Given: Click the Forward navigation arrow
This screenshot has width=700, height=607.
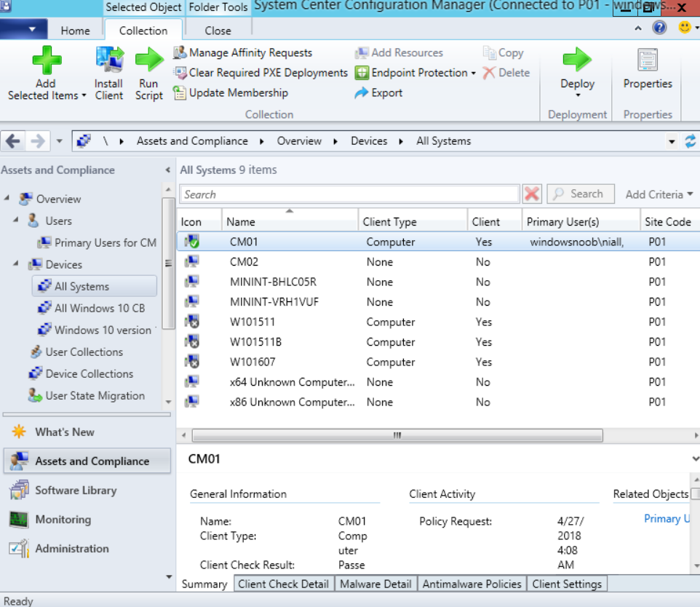Looking at the screenshot, I should click(38, 142).
